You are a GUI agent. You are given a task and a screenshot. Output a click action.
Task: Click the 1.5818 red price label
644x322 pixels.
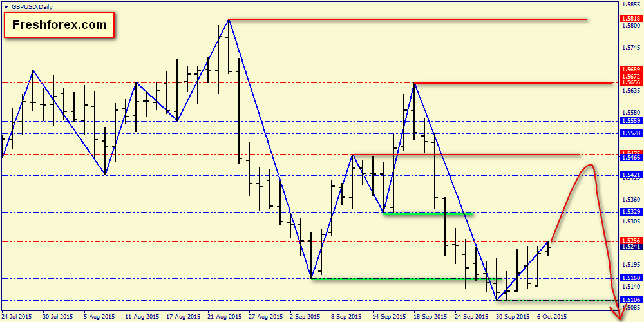630,19
